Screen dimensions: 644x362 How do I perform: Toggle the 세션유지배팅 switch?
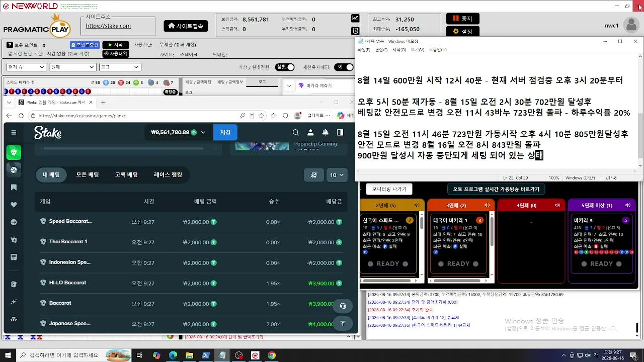point(344,67)
